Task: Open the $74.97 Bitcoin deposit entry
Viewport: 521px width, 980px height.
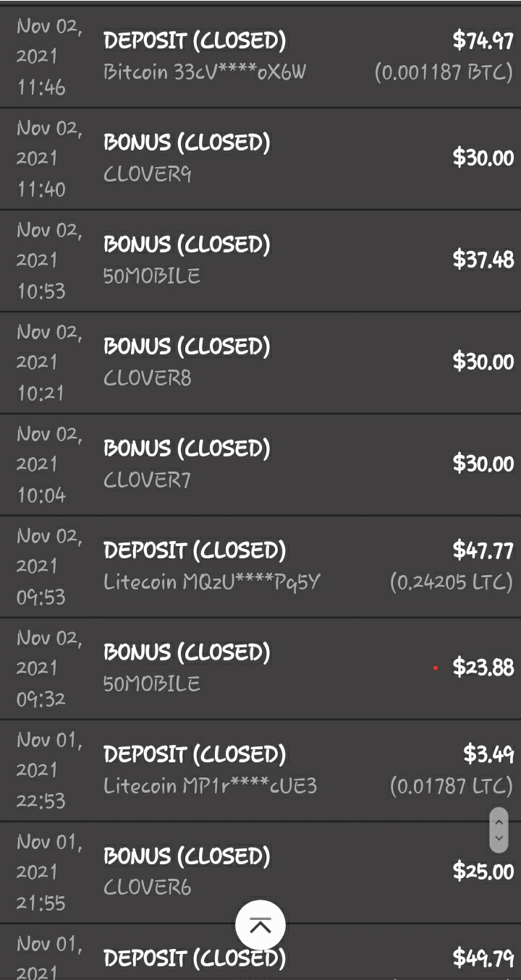Action: (x=260, y=56)
